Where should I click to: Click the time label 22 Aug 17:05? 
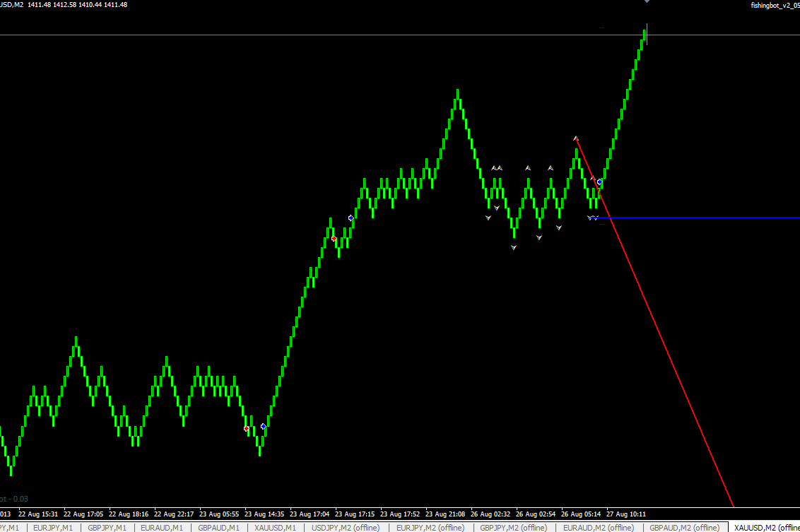pyautogui.click(x=83, y=514)
